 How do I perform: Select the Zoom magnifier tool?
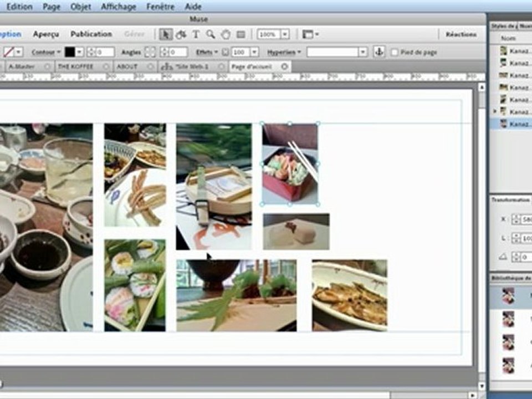(211, 34)
